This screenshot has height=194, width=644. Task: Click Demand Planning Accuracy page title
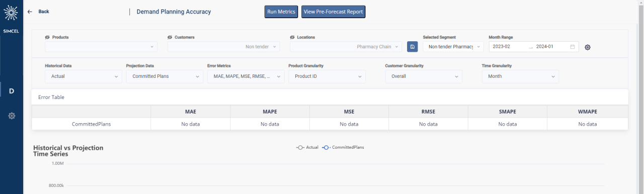(174, 12)
